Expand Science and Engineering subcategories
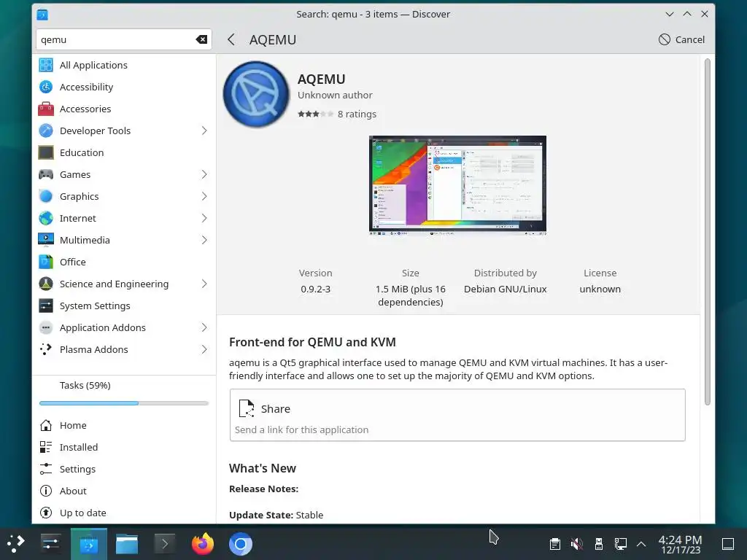This screenshot has height=560, width=747. pos(204,284)
